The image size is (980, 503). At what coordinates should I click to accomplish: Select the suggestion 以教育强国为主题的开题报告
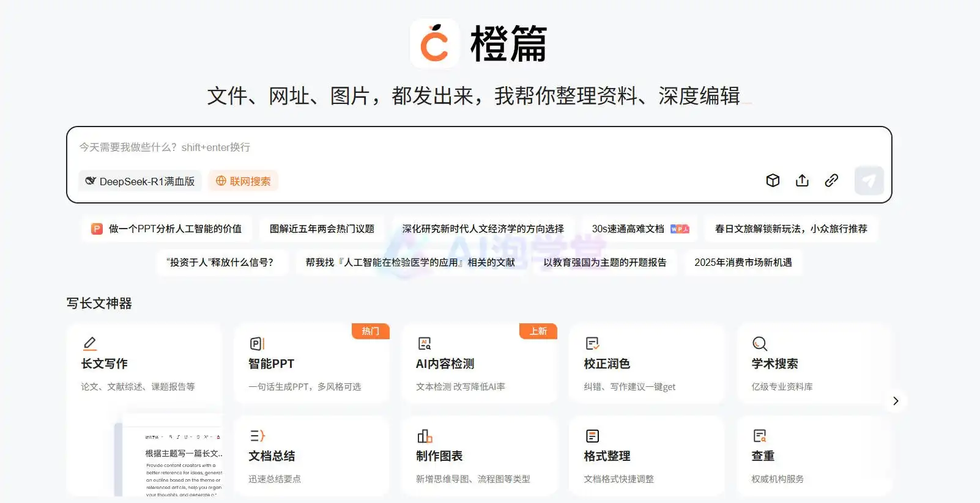pos(604,262)
